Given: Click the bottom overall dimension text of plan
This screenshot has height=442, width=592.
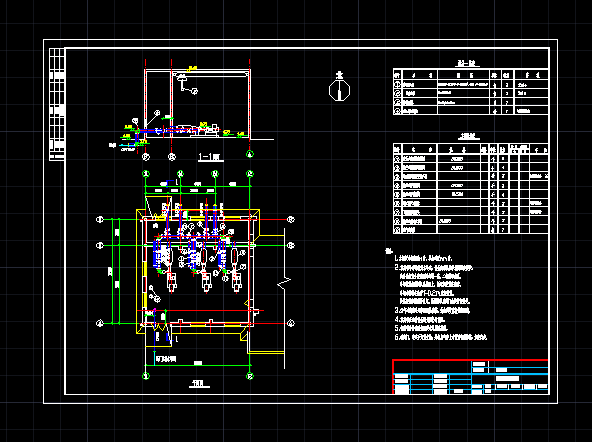Looking at the screenshot, I should (x=198, y=363).
